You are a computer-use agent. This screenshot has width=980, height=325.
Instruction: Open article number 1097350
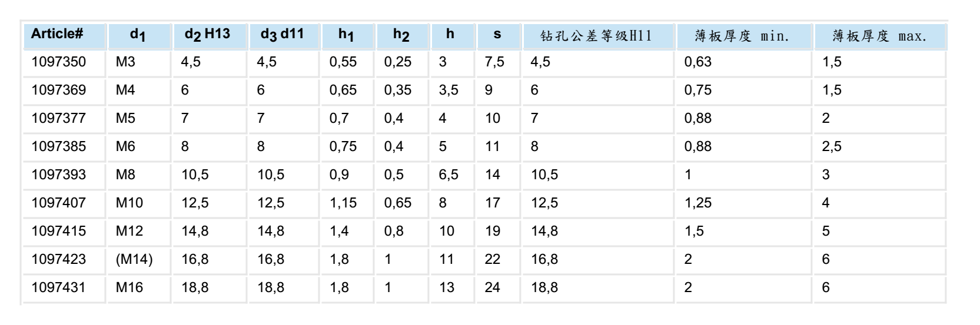pyautogui.click(x=59, y=62)
